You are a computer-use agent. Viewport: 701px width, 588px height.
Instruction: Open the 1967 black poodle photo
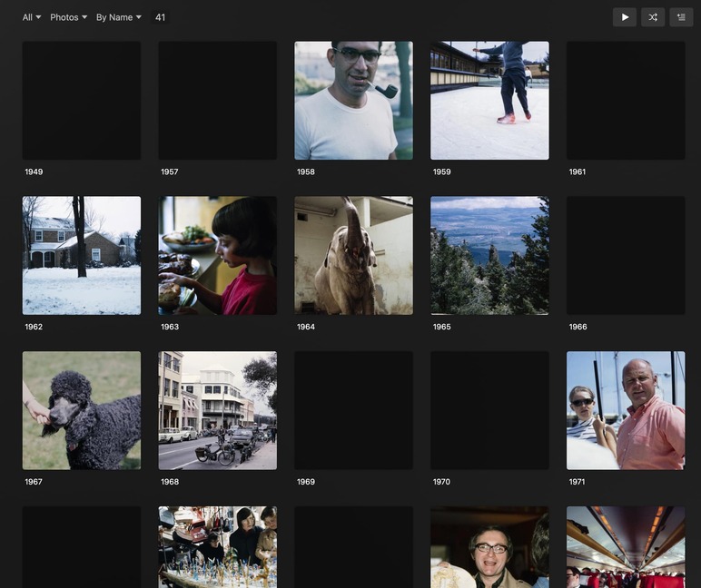coord(82,410)
